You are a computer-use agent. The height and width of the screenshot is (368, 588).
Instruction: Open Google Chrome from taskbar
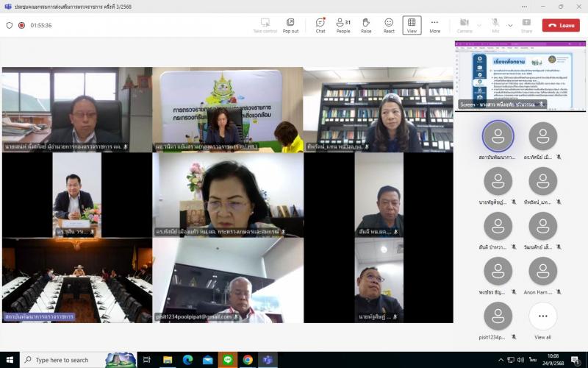(x=248, y=360)
